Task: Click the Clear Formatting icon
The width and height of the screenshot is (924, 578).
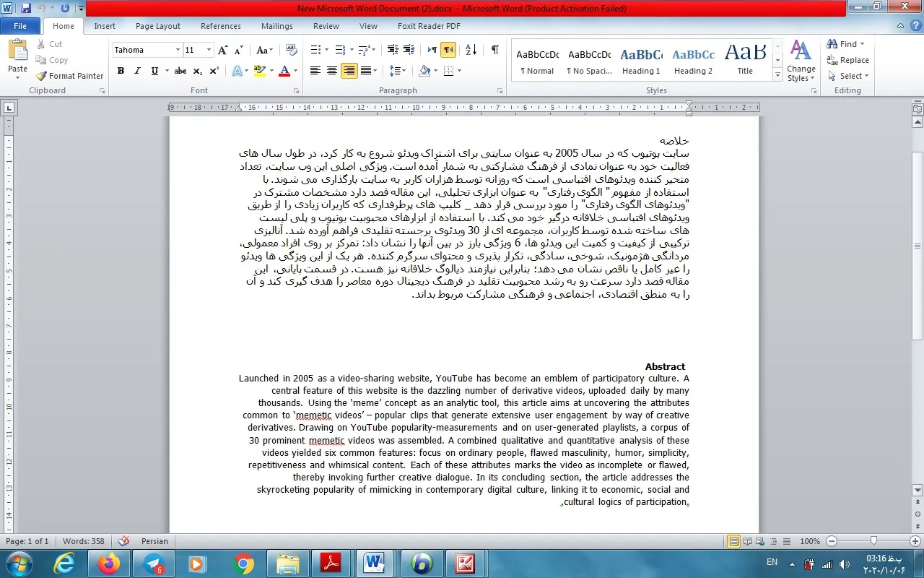Action: [292, 50]
